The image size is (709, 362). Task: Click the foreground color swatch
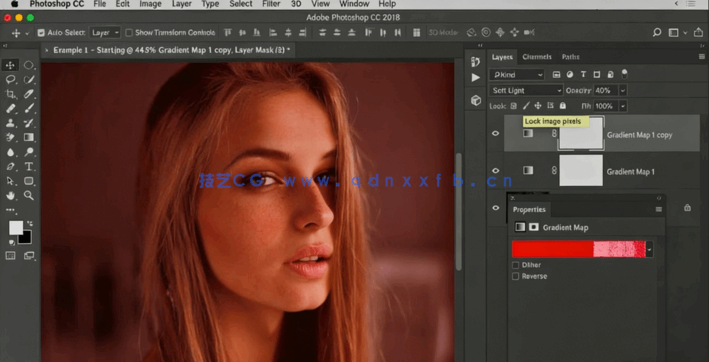point(15,228)
